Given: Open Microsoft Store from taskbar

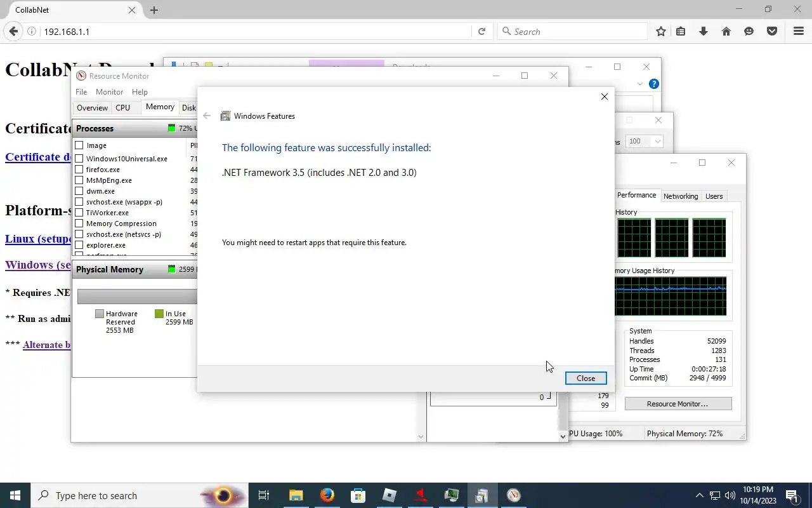Looking at the screenshot, I should click(x=358, y=495).
